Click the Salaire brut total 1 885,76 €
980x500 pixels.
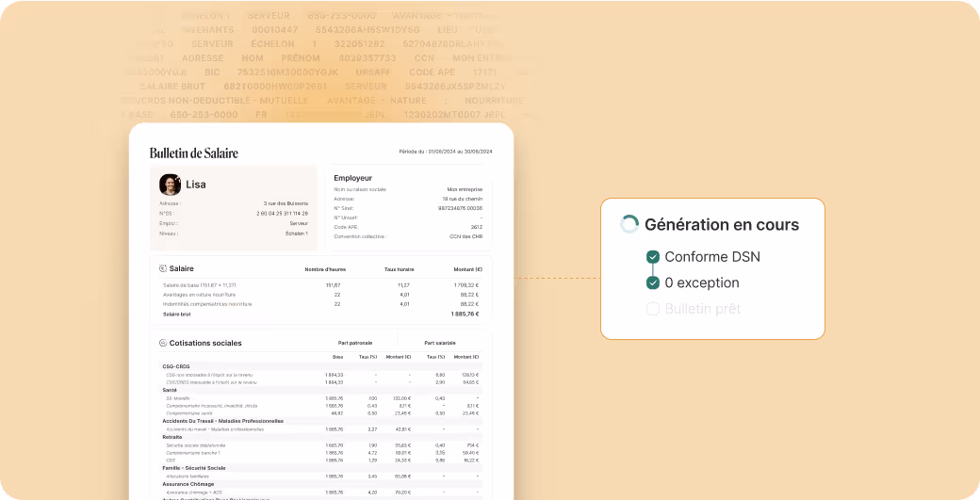tap(465, 314)
